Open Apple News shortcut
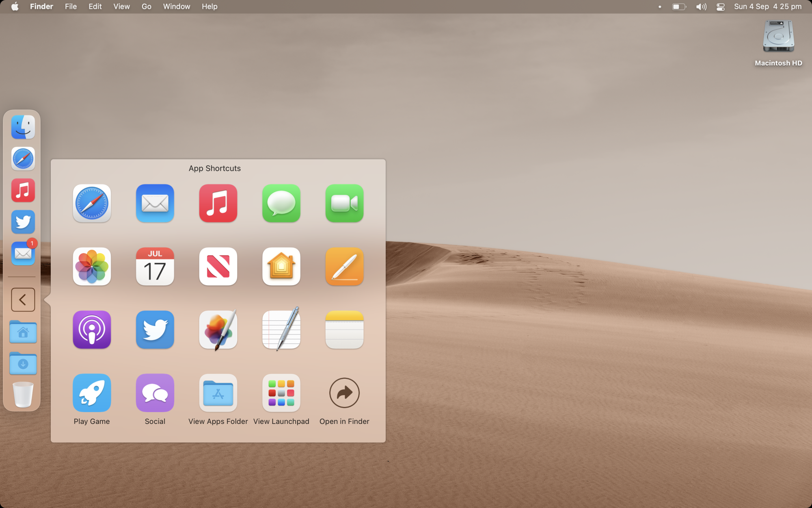The height and width of the screenshot is (508, 812). [218, 267]
